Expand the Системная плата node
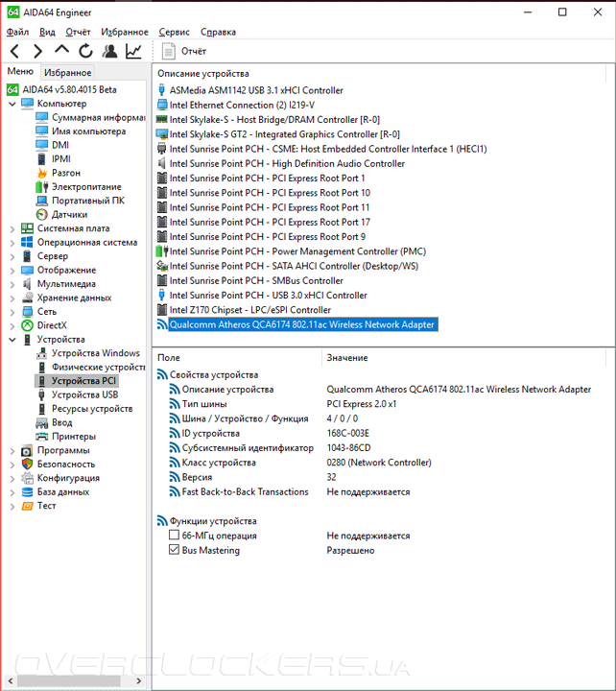The width and height of the screenshot is (616, 691). click(x=12, y=228)
